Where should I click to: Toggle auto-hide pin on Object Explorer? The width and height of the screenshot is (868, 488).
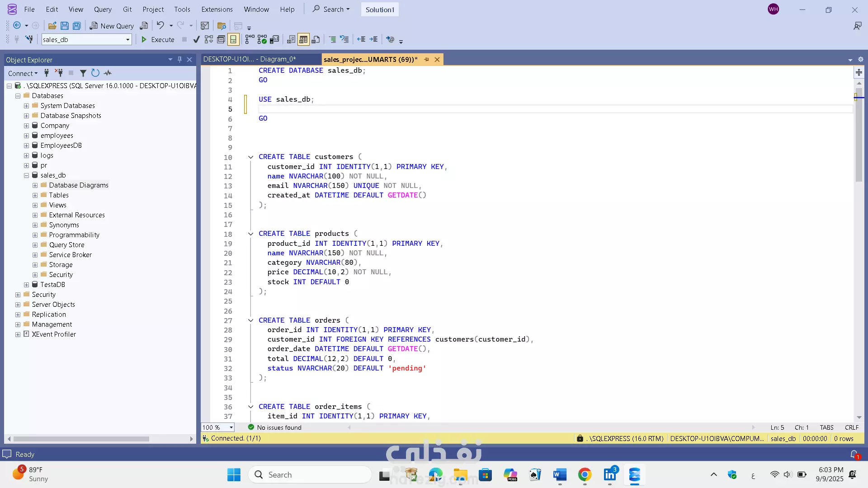179,60
